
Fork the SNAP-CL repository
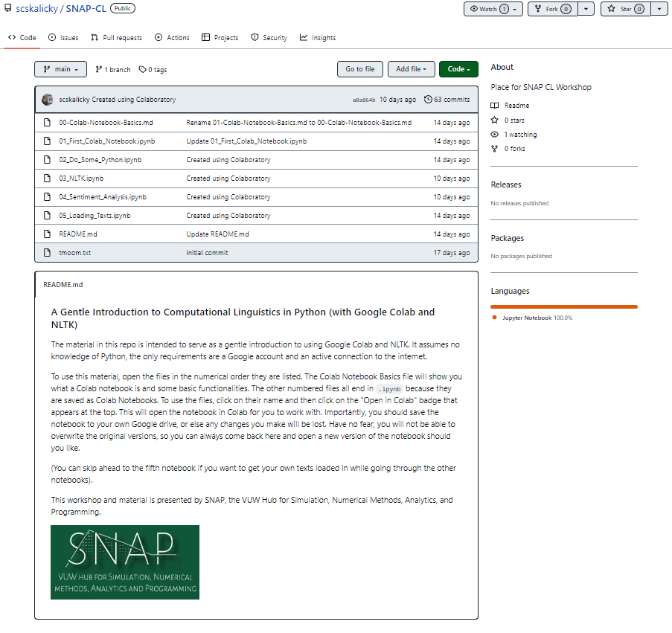[x=553, y=9]
